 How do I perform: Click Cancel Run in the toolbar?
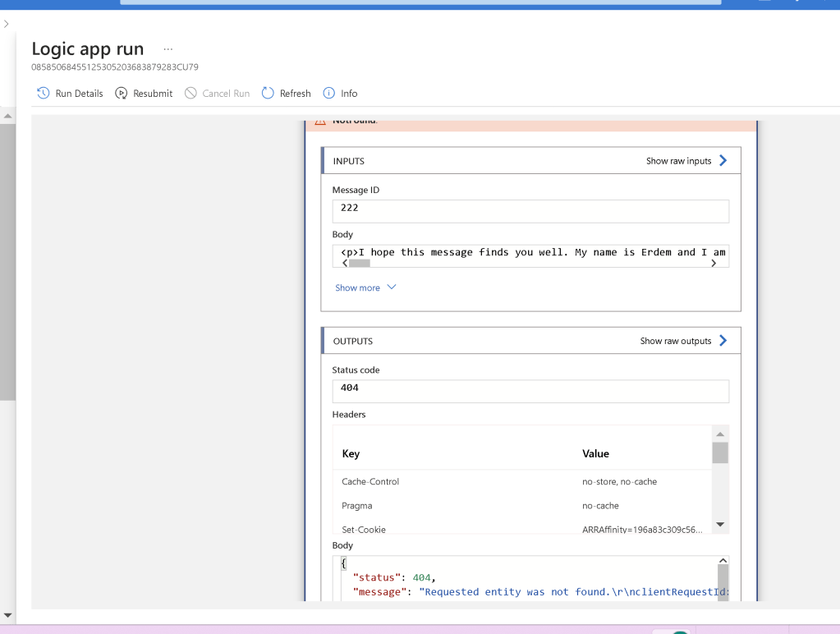point(217,94)
